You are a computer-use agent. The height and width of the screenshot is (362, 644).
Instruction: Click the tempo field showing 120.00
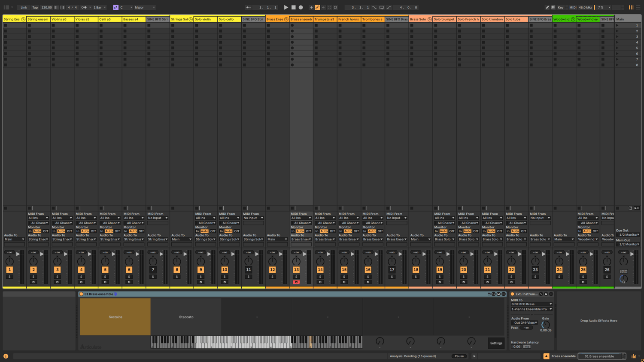click(x=46, y=7)
